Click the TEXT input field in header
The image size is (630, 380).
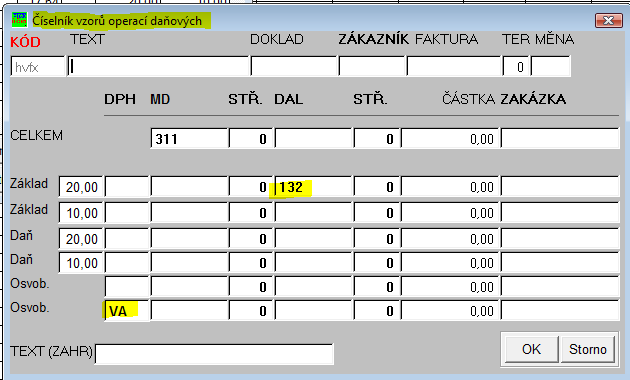click(x=159, y=67)
